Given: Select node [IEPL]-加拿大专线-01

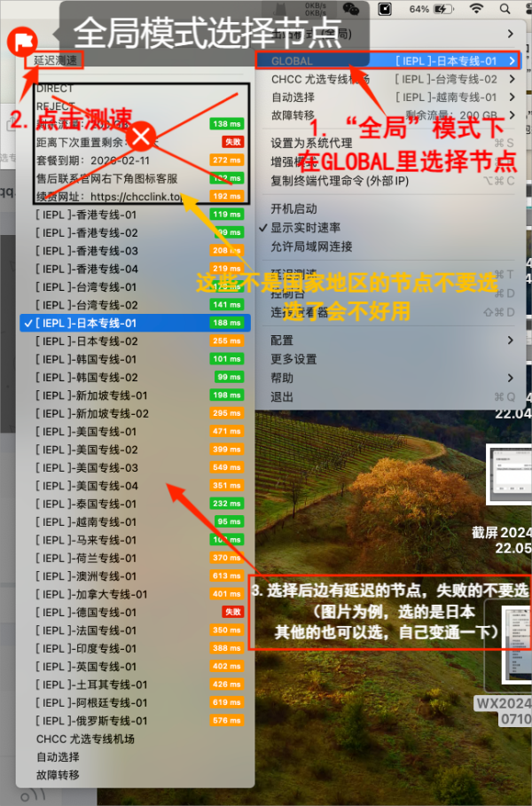Looking at the screenshot, I should point(135,594).
